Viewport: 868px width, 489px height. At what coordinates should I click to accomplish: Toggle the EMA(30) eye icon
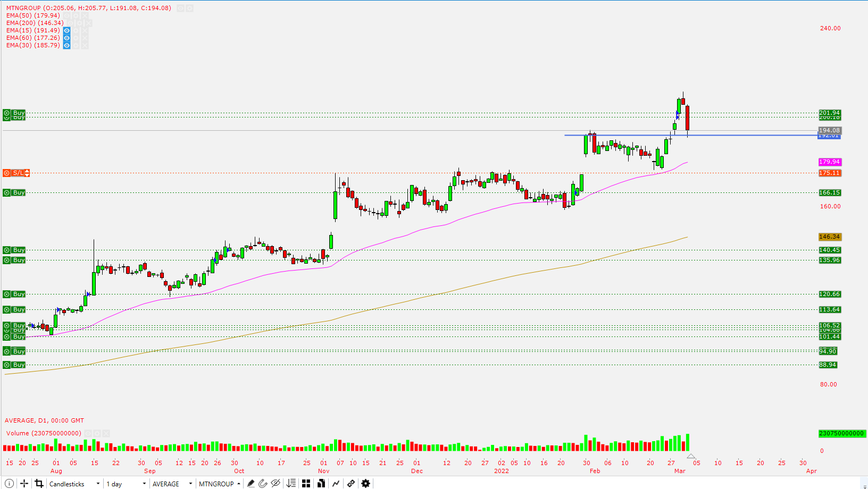(x=67, y=45)
